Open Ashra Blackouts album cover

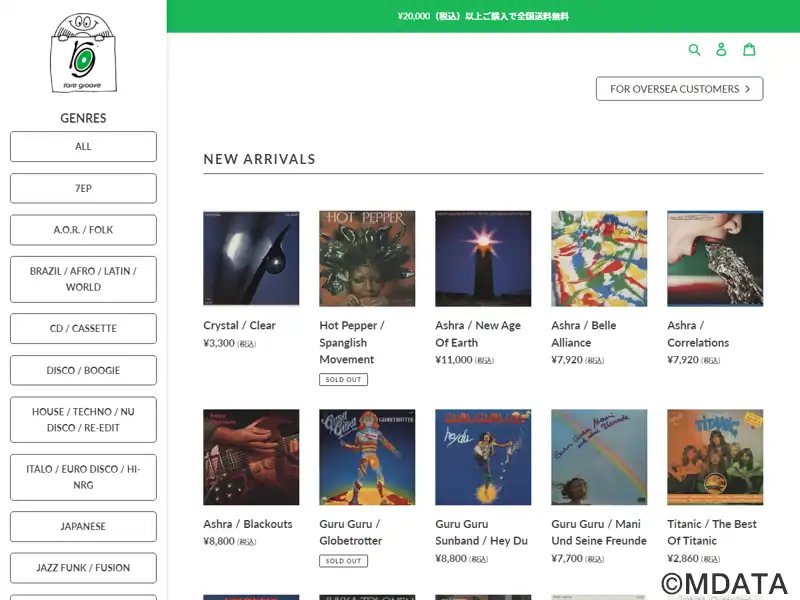pos(251,457)
